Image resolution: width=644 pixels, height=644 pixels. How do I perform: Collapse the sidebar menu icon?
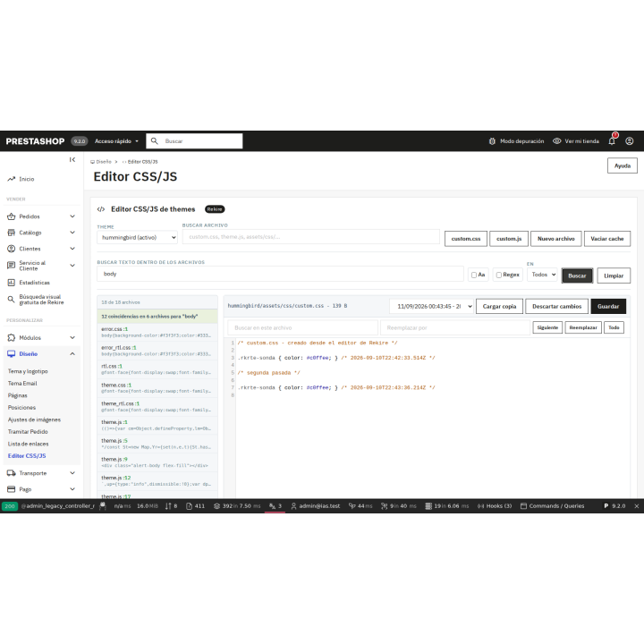click(72, 159)
